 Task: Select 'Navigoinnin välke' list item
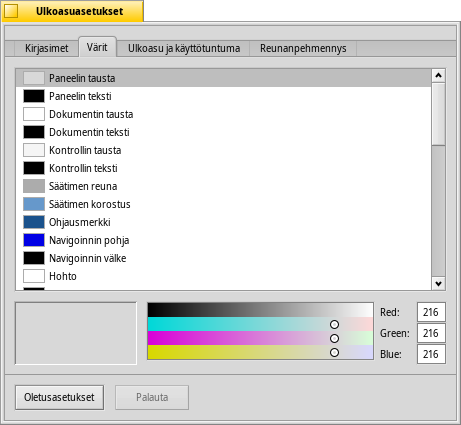click(x=223, y=258)
